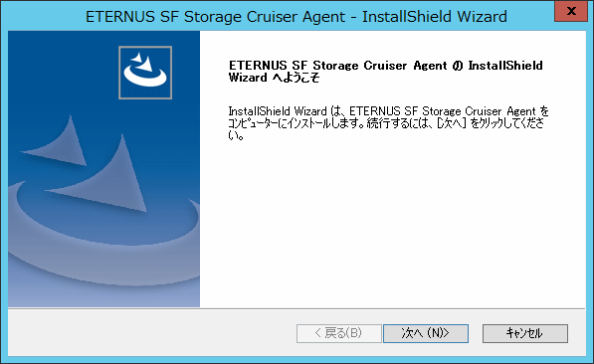The width and height of the screenshot is (594, 364).
Task: Click the empty white content area below text
Action: pos(392,228)
